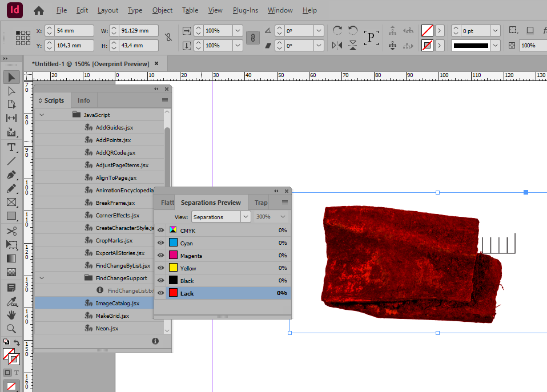This screenshot has height=392, width=547.
Task: Switch to the Info panel tab
Action: [x=84, y=100]
